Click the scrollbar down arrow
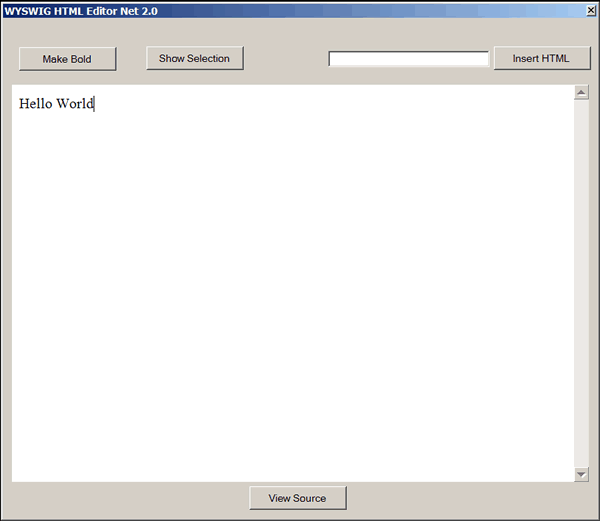The width and height of the screenshot is (600, 521). (x=581, y=475)
